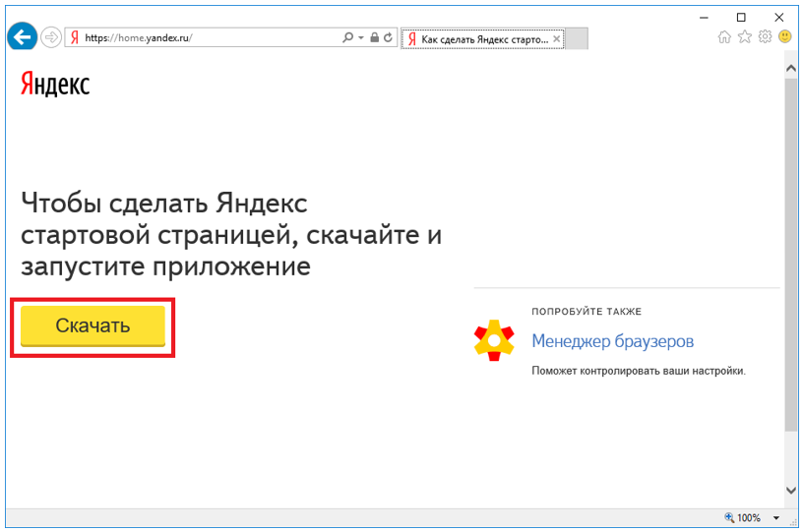The width and height of the screenshot is (804, 532).
Task: Click the Яндекс logo
Action: pyautogui.click(x=55, y=84)
